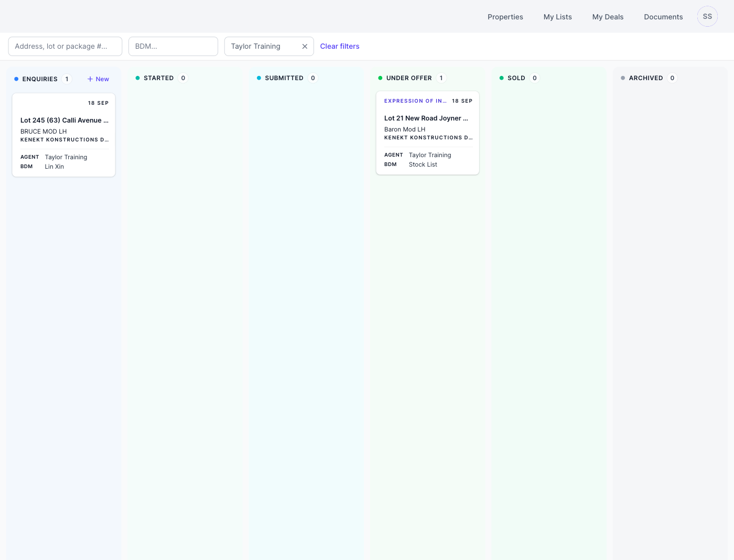Open the Lot 21 New Road Joyner deal card
This screenshot has width=734, height=560.
pos(428,133)
